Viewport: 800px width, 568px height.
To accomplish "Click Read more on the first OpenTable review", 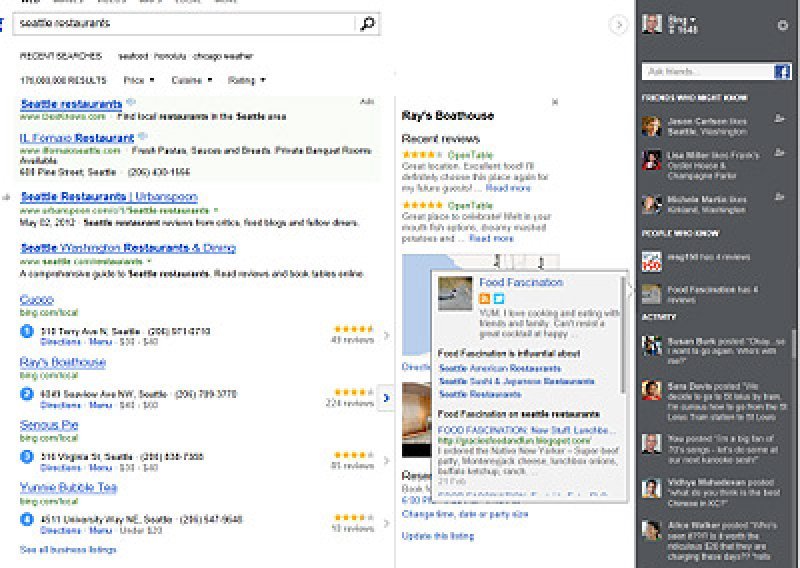I will [x=508, y=188].
